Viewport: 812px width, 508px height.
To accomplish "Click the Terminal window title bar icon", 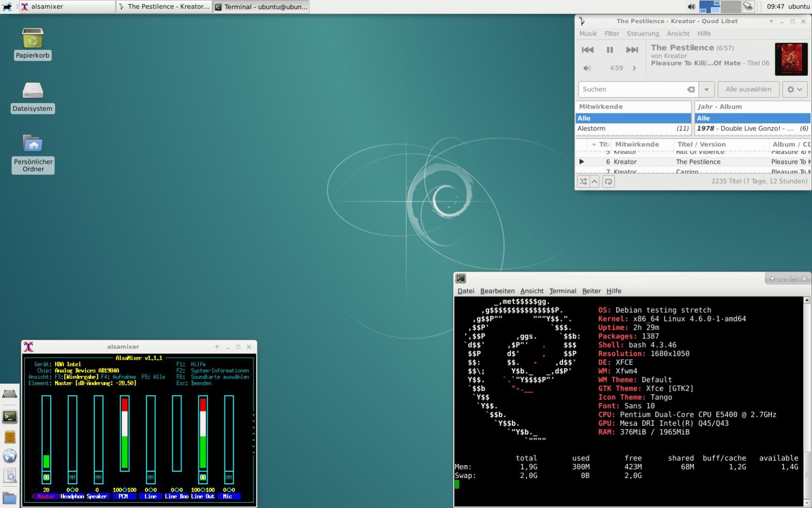I will point(461,278).
